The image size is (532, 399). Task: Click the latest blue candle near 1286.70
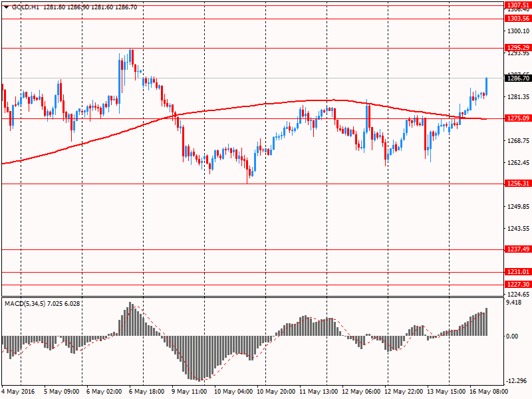pyautogui.click(x=487, y=86)
